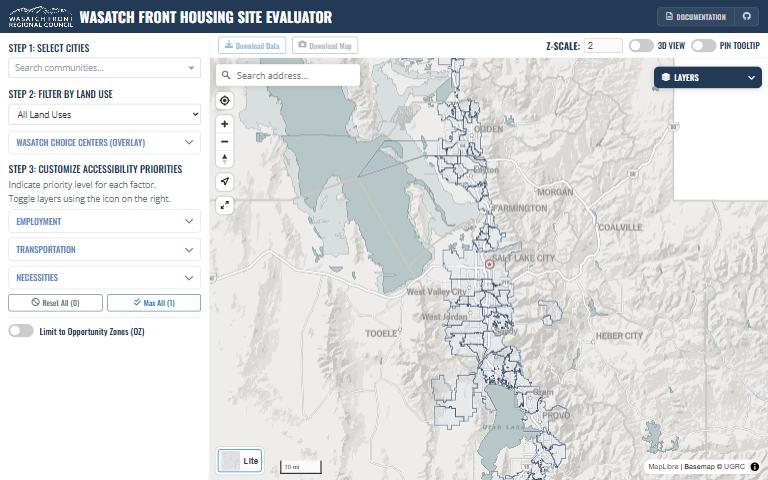
Task: Click the Wasatch Front Regional Council logo
Action: [x=41, y=17]
